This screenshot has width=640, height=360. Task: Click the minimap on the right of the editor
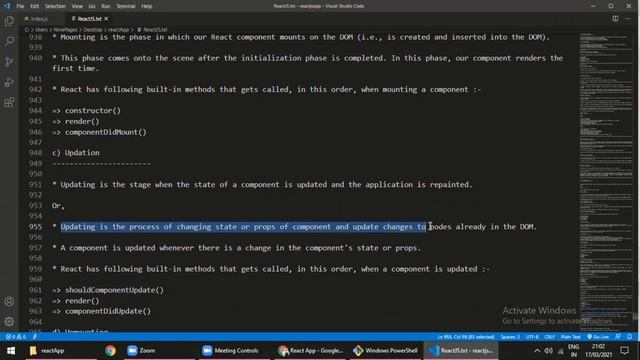pyautogui.click(x=606, y=182)
